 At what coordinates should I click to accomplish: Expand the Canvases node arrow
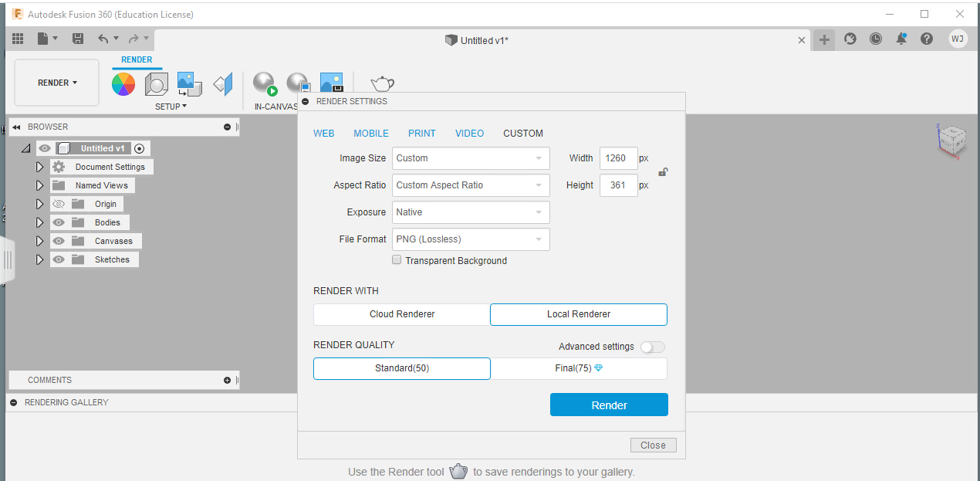(x=40, y=241)
